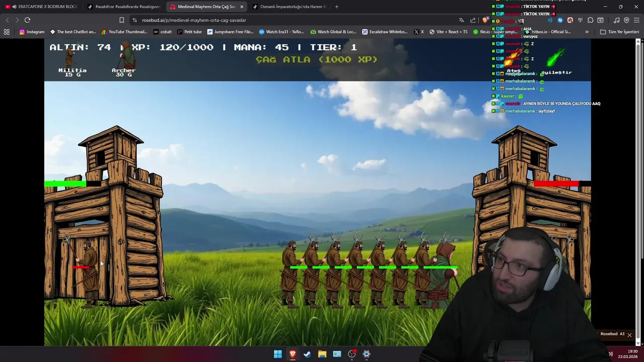Open the Brave Shields lion icon
Image resolution: width=644 pixels, height=362 pixels.
pyautogui.click(x=485, y=20)
